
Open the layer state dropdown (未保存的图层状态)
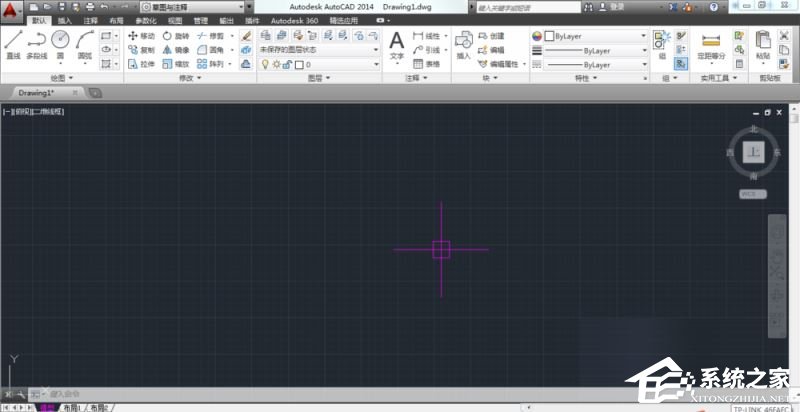319,49
